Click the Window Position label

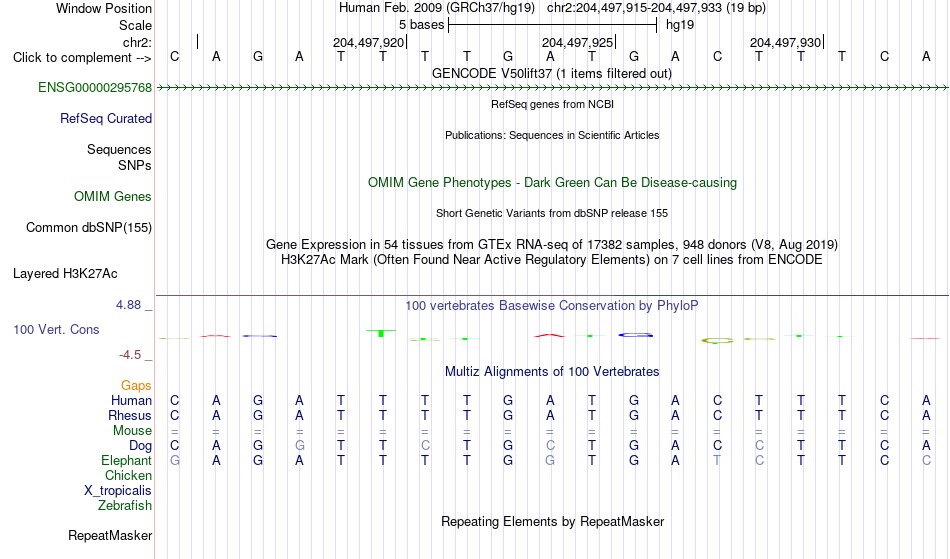pyautogui.click(x=104, y=8)
